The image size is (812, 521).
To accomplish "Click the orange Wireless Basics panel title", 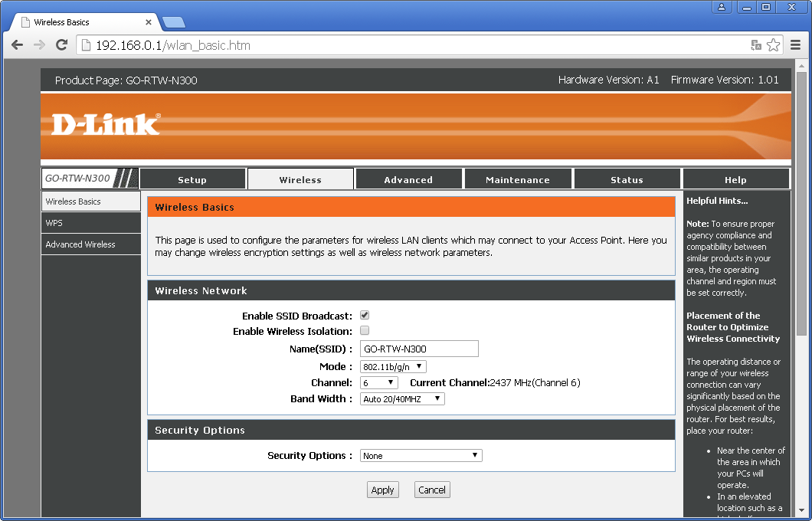I will point(411,207).
